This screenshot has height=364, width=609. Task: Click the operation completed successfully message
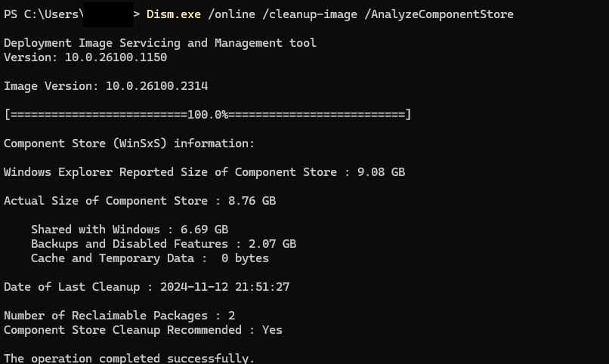coord(129,358)
